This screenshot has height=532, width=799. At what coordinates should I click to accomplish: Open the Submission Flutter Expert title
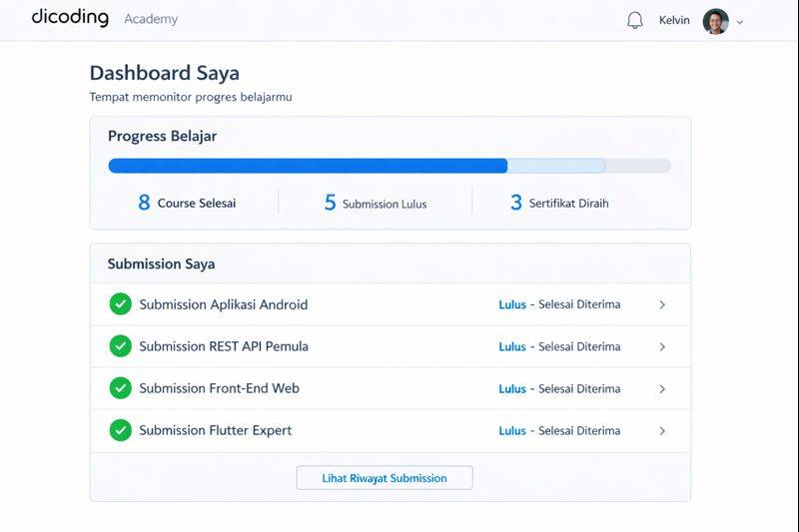click(216, 430)
